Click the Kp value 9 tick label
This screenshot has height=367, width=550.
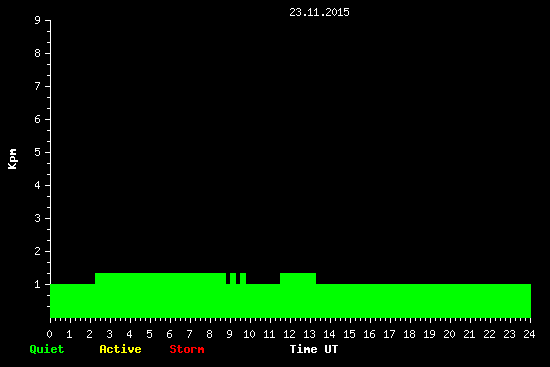click(x=38, y=20)
